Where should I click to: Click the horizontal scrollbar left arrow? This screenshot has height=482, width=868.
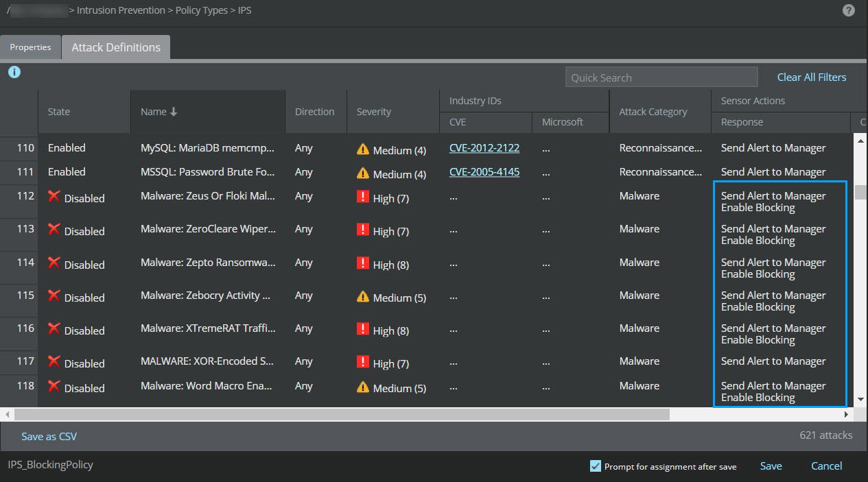(x=8, y=414)
